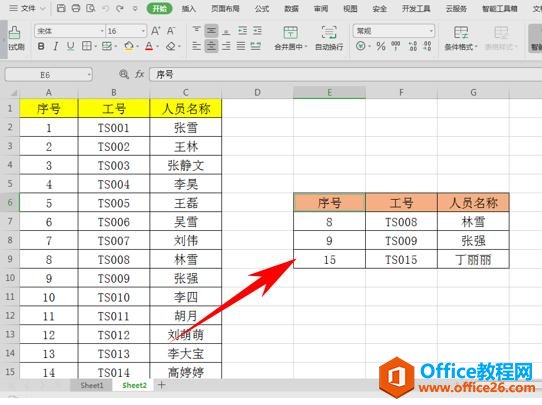Open conditional formatting (条件格式)
Viewport: 542px width, 405px height.
pyautogui.click(x=461, y=38)
